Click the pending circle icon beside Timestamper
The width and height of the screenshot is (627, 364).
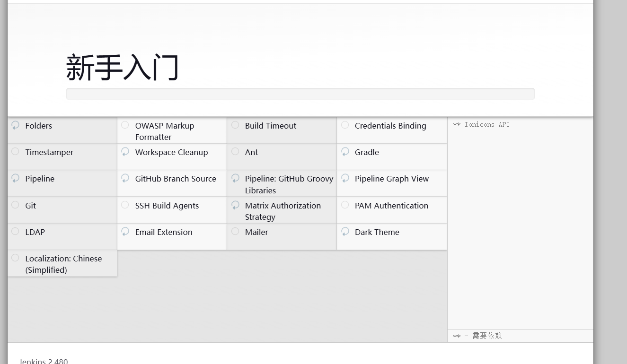15,151
